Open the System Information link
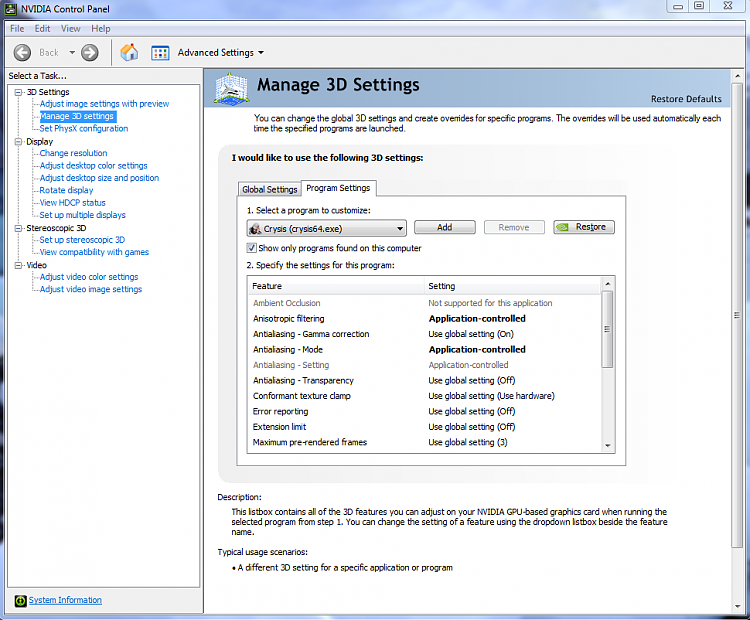This screenshot has height=620, width=750. (65, 600)
